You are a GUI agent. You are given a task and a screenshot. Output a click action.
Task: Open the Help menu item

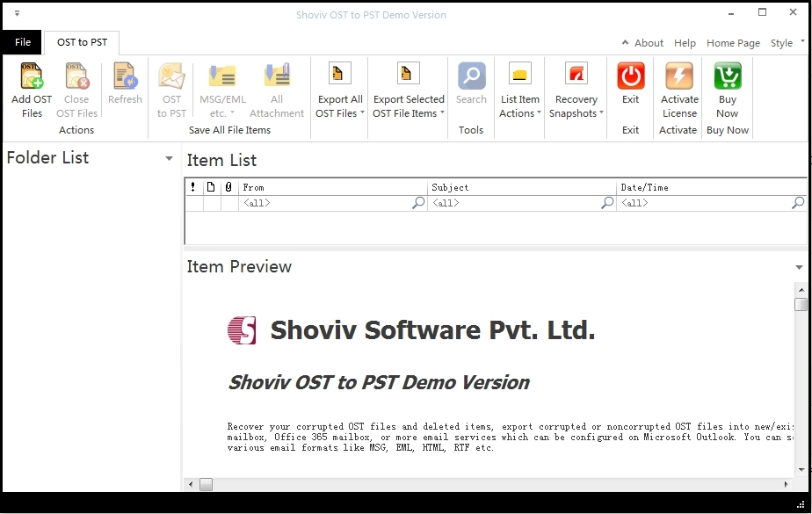(x=685, y=43)
